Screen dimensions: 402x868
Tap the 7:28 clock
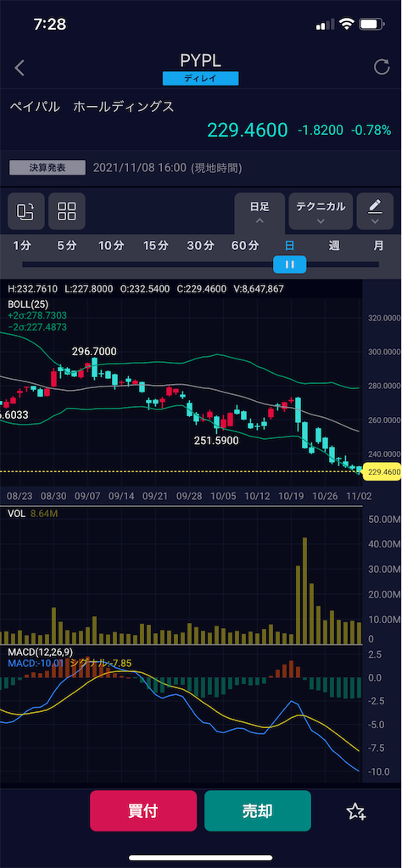pos(49,25)
